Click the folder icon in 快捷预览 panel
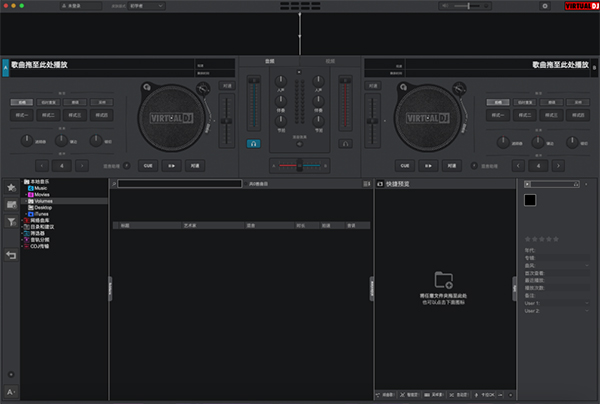600x404 pixels. point(444,280)
